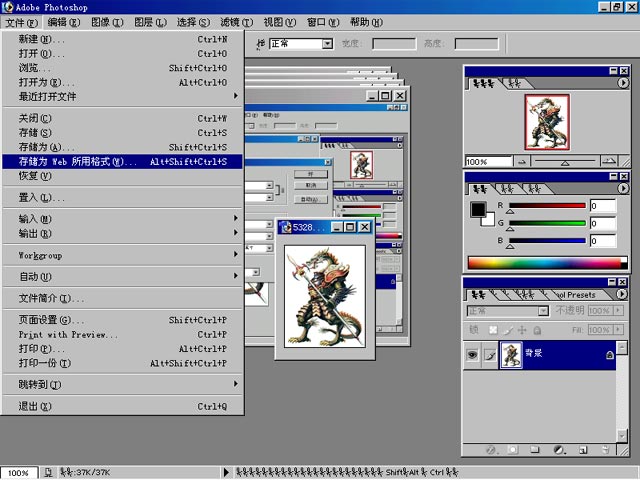The image size is (640, 480).
Task: Click the B value input field
Action: click(x=603, y=241)
